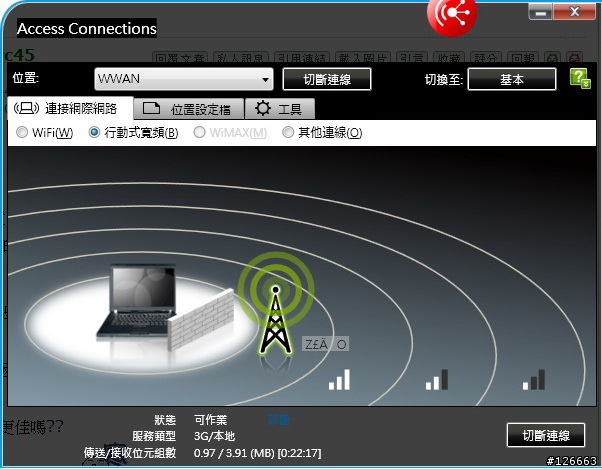Click the cellular tower icon

[275, 320]
